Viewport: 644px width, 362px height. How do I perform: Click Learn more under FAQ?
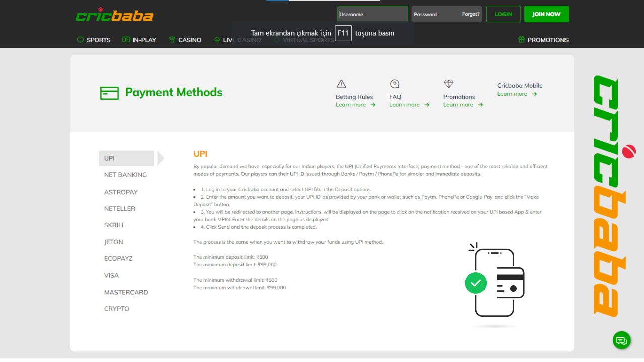410,105
